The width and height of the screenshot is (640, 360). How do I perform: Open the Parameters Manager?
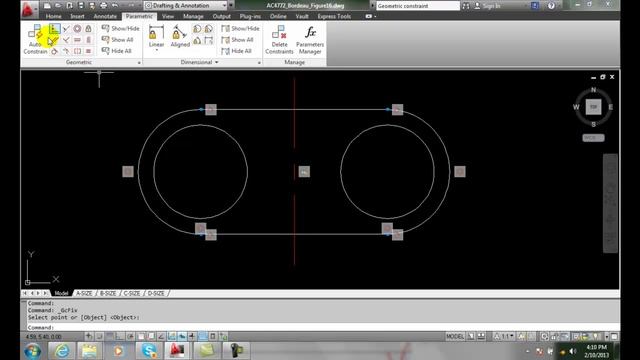point(310,40)
